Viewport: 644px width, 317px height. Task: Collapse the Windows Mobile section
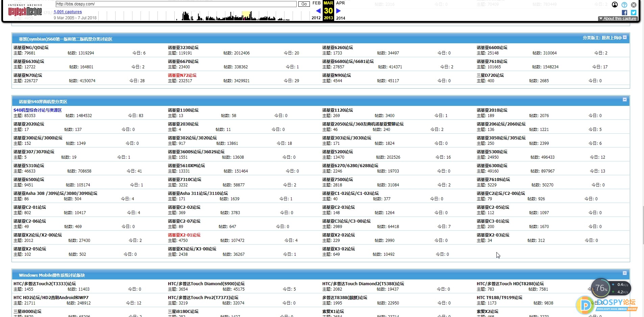(625, 273)
